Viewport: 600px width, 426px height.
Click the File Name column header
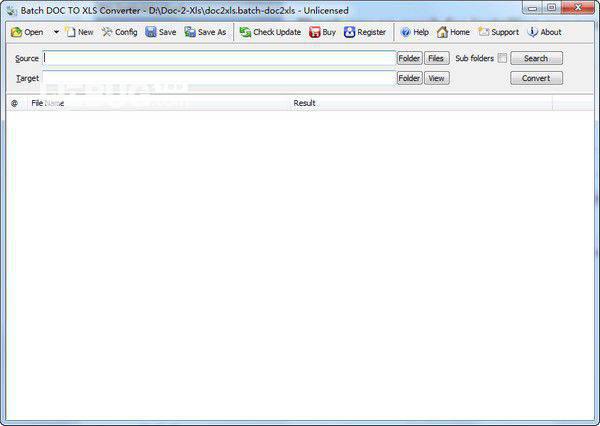coord(159,103)
